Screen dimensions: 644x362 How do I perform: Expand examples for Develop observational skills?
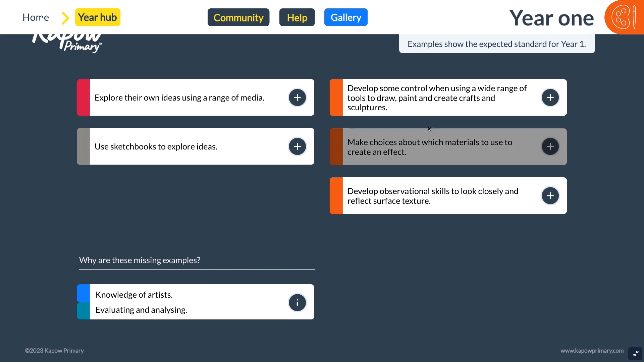point(550,195)
